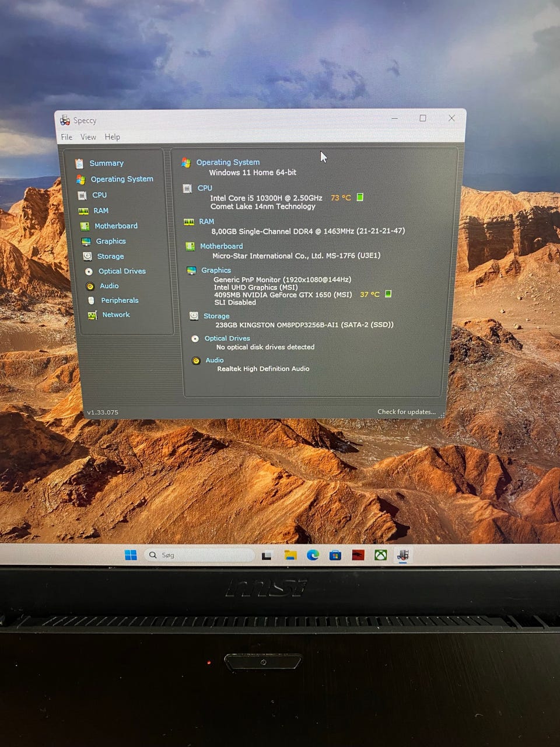Click the CPU temperature value 73 °C
Image resolution: width=560 pixels, height=747 pixels.
tap(341, 198)
